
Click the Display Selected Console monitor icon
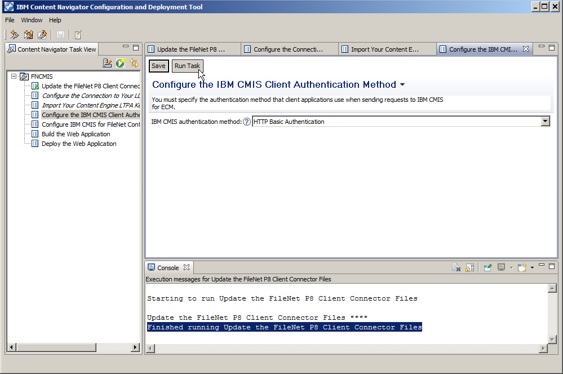[x=501, y=267]
